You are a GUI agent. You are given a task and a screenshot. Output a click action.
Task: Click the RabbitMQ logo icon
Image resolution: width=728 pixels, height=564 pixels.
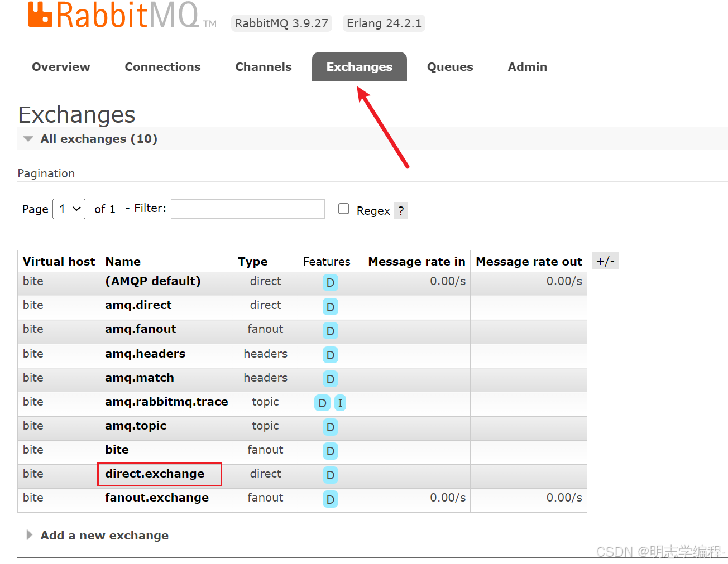(x=40, y=15)
